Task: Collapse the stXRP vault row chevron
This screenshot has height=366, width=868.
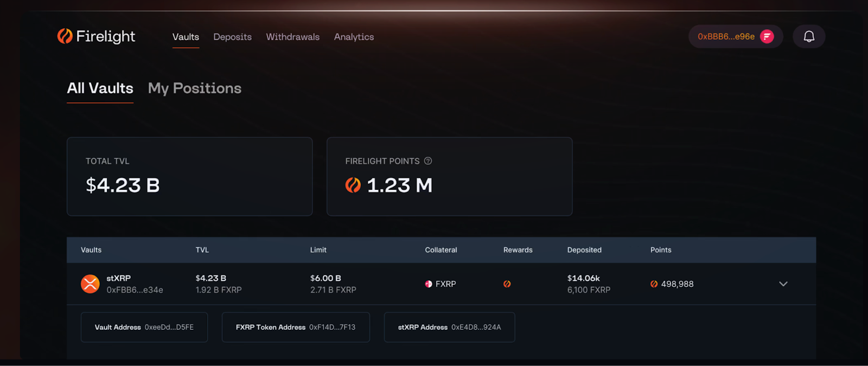Action: tap(783, 284)
